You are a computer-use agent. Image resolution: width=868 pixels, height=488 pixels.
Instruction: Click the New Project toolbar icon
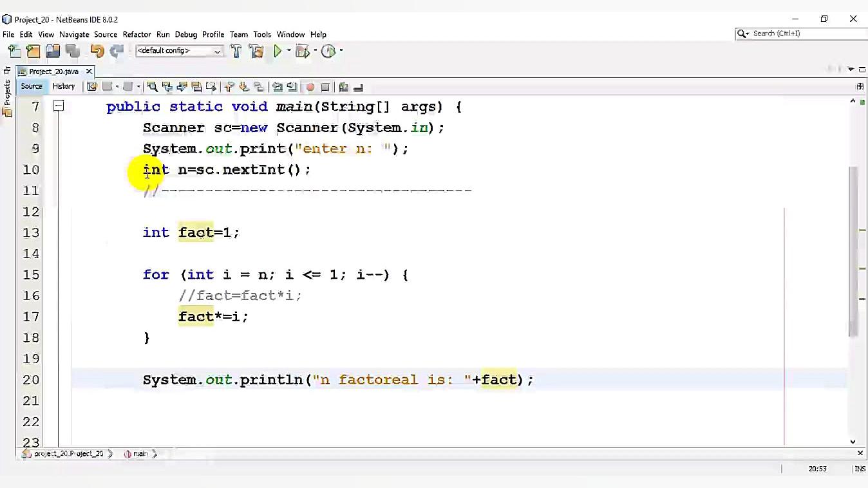(33, 51)
